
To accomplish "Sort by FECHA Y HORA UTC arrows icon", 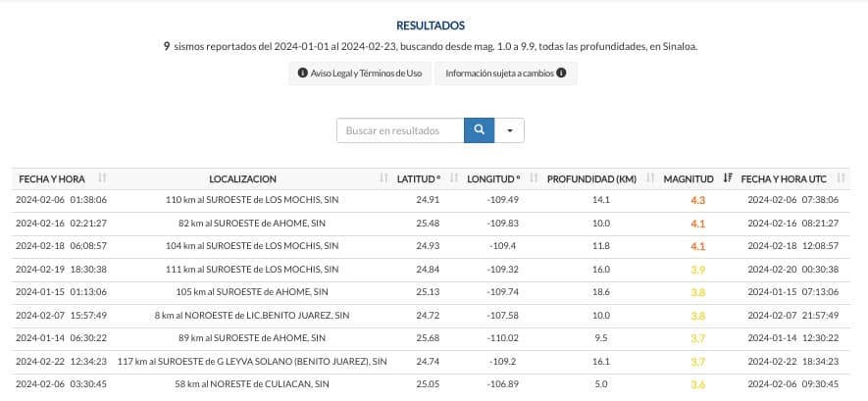I will 841,178.
